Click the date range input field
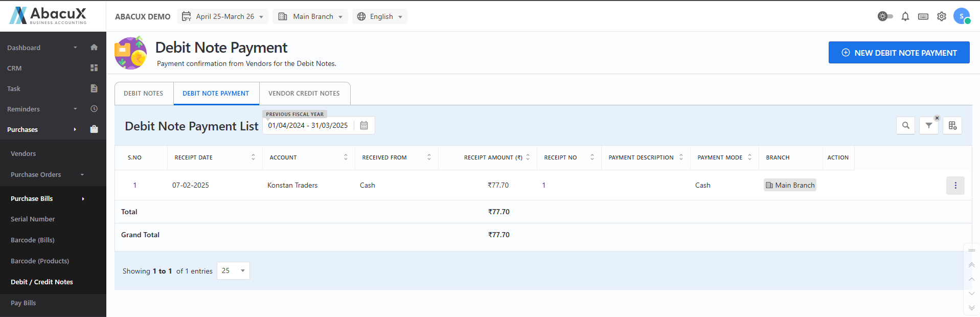Image resolution: width=980 pixels, height=317 pixels. pos(308,125)
